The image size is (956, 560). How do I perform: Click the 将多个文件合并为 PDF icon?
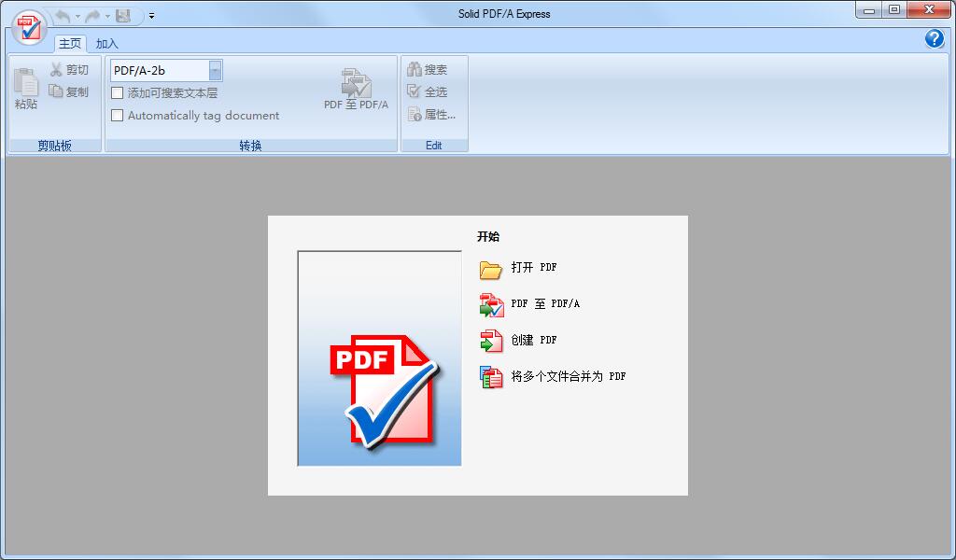(x=491, y=377)
